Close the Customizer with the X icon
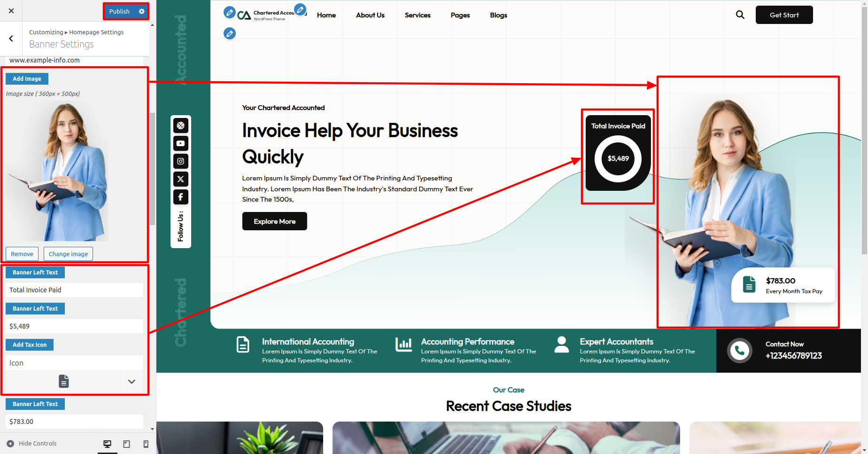 (11, 11)
